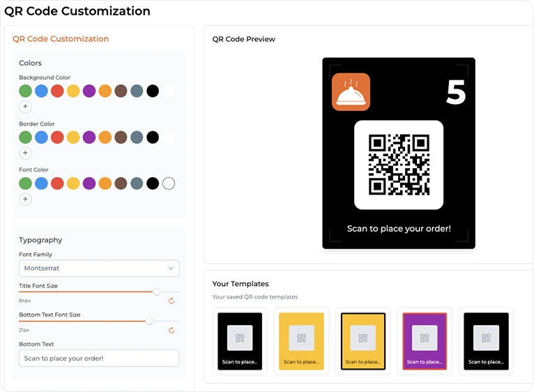Click the 'QR Code Preview' heading
534x392 pixels.
[x=243, y=39]
